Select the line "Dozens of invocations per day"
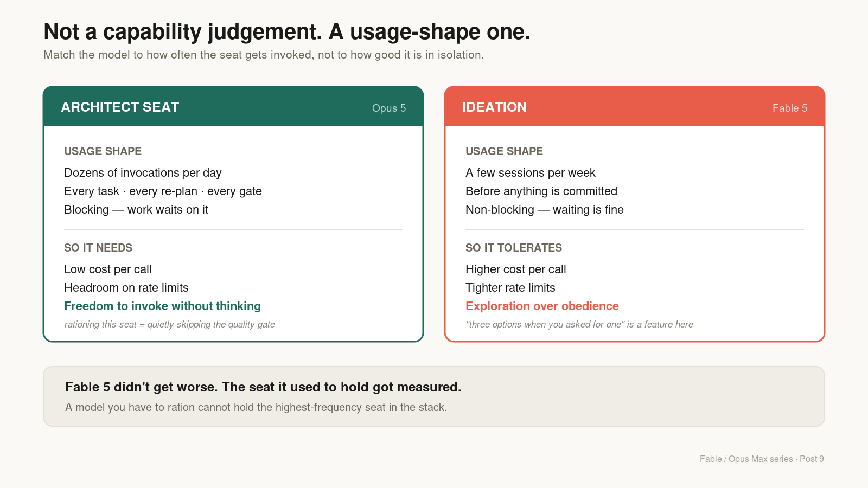Image resolution: width=868 pixels, height=488 pixels. pyautogui.click(x=143, y=173)
